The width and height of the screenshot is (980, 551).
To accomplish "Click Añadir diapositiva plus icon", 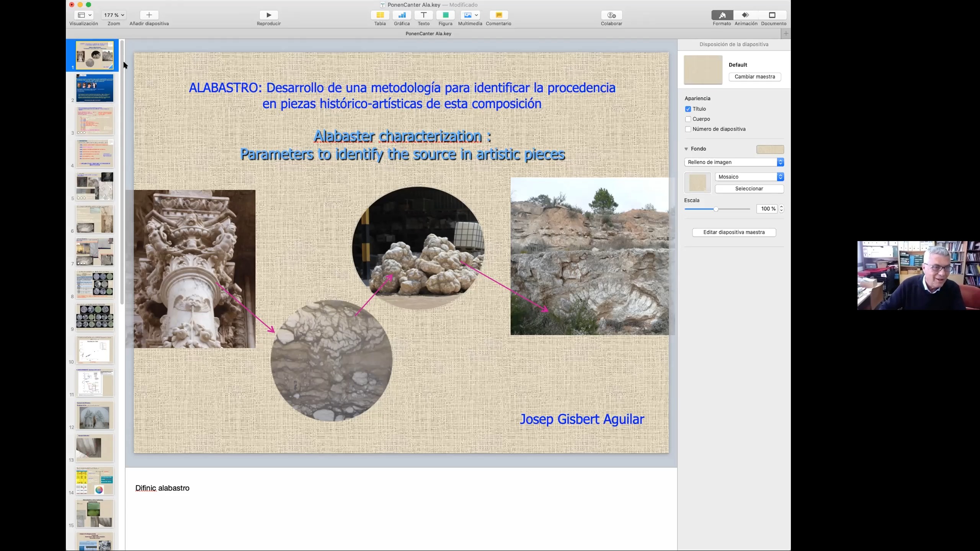I will coord(149,15).
